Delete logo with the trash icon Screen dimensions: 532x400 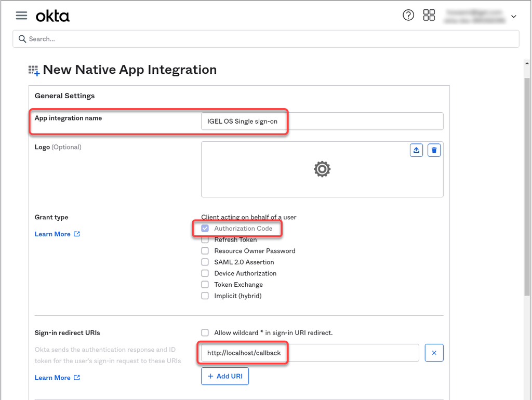[x=434, y=150]
